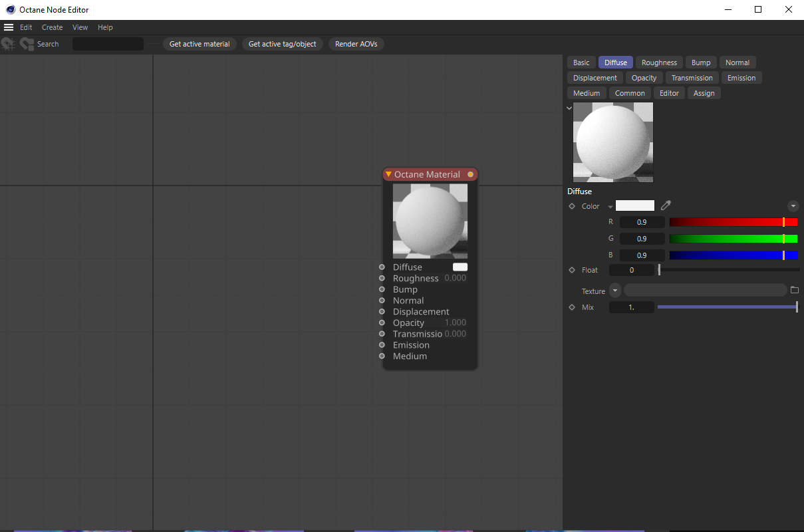
Task: Select the Diffuse tab
Action: click(616, 63)
